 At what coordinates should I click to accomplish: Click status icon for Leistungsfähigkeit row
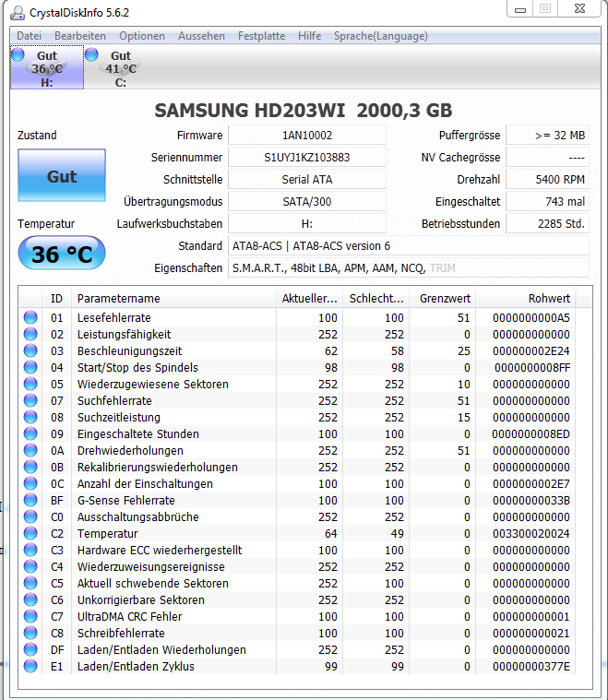click(30, 334)
